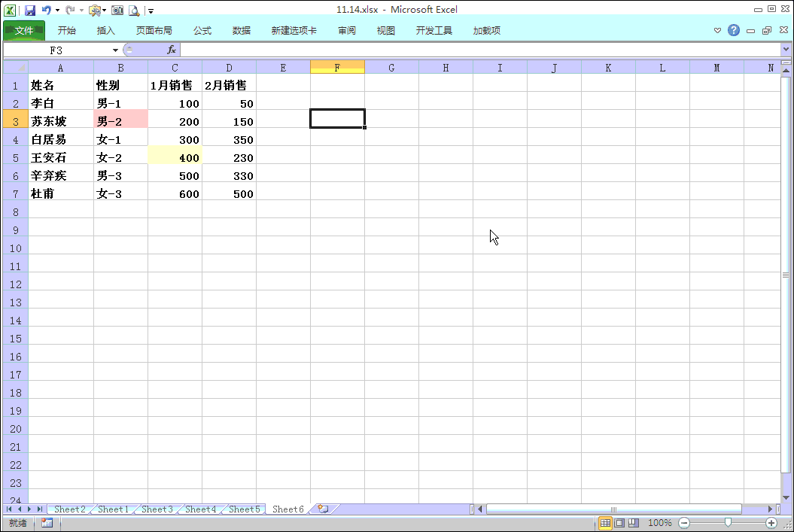
Task: Click the Insert Worksheet tab icon
Action: [x=323, y=509]
